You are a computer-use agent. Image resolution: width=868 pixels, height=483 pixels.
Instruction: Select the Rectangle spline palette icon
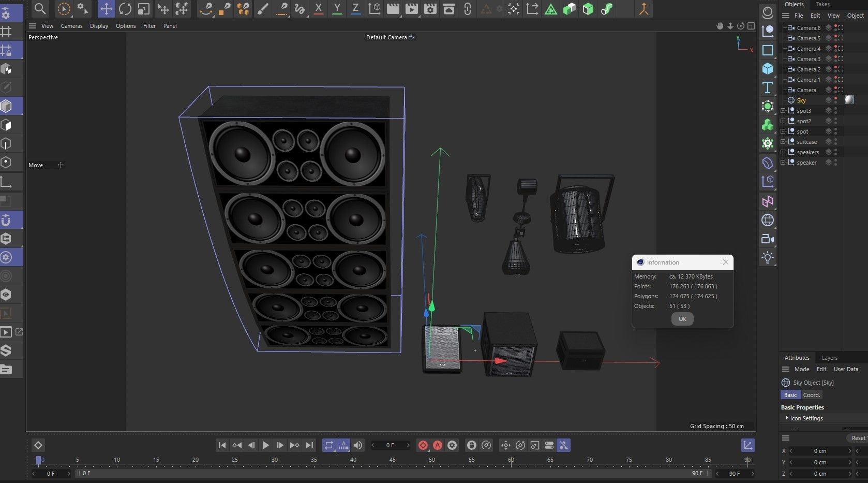click(768, 50)
